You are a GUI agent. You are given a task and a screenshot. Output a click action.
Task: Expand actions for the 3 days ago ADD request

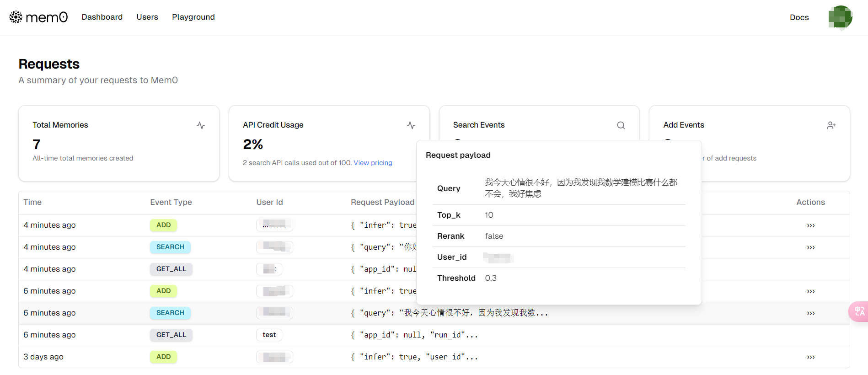click(810, 357)
